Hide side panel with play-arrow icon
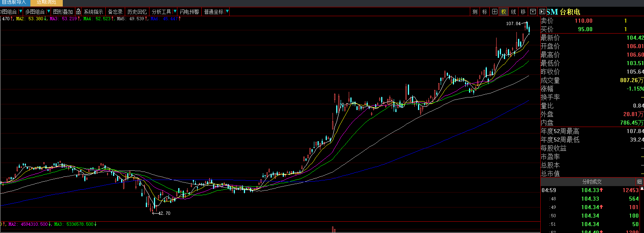The image size is (644, 233). coord(543,12)
